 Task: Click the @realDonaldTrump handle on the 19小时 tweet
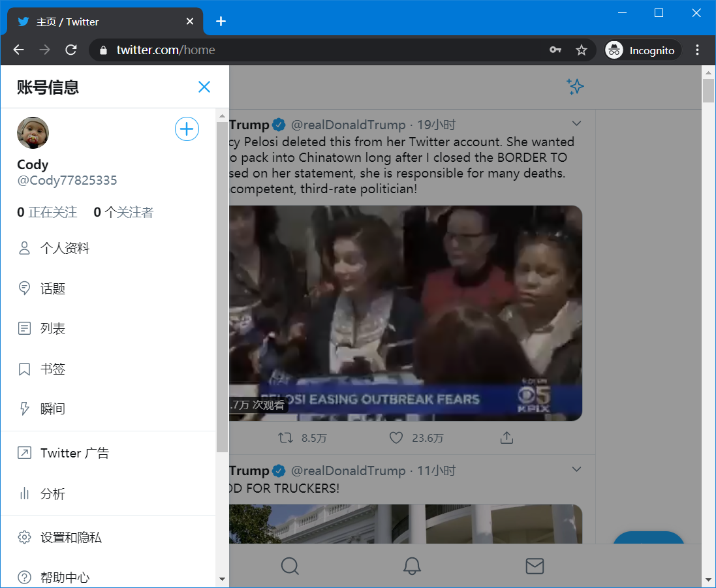[x=348, y=125]
